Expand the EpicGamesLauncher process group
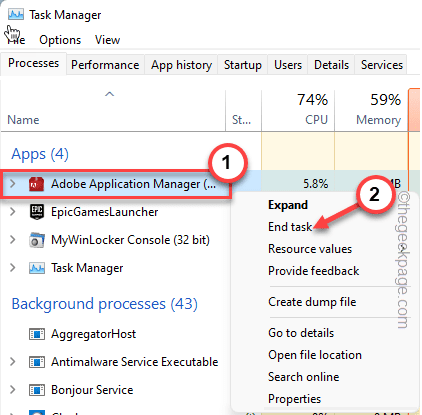The image size is (422, 415). pos(13,212)
